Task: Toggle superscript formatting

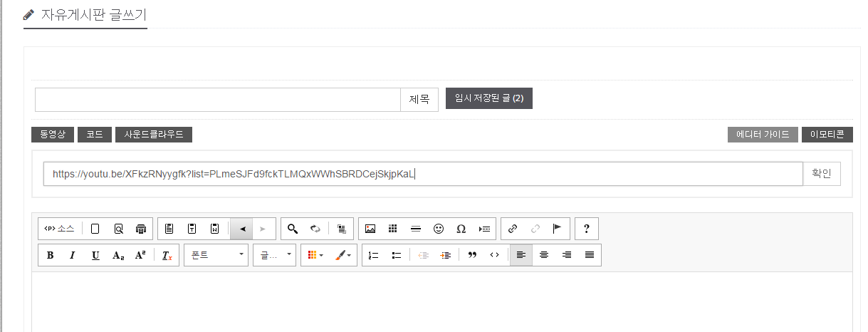Action: tap(140, 255)
